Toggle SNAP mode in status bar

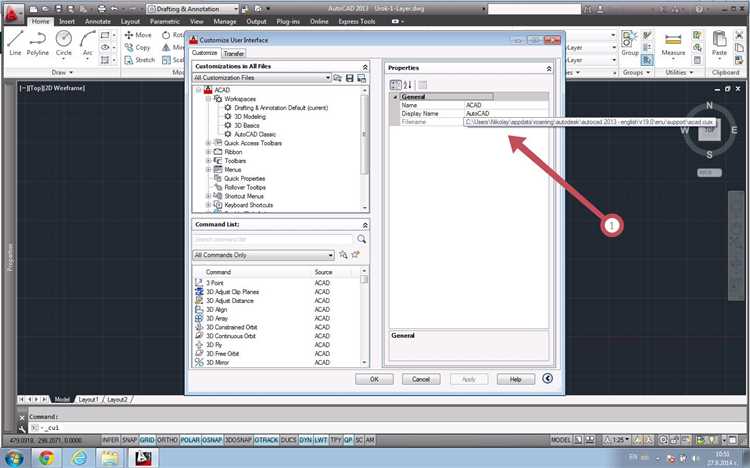point(129,440)
